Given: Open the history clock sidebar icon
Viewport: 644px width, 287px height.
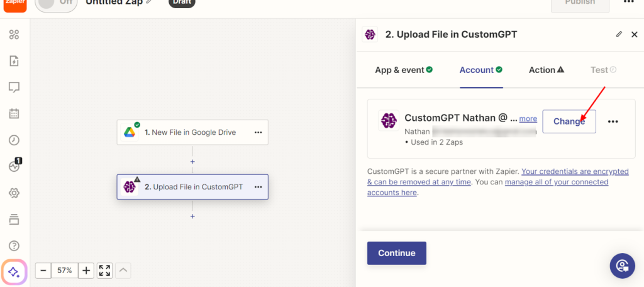Looking at the screenshot, I should click(14, 140).
